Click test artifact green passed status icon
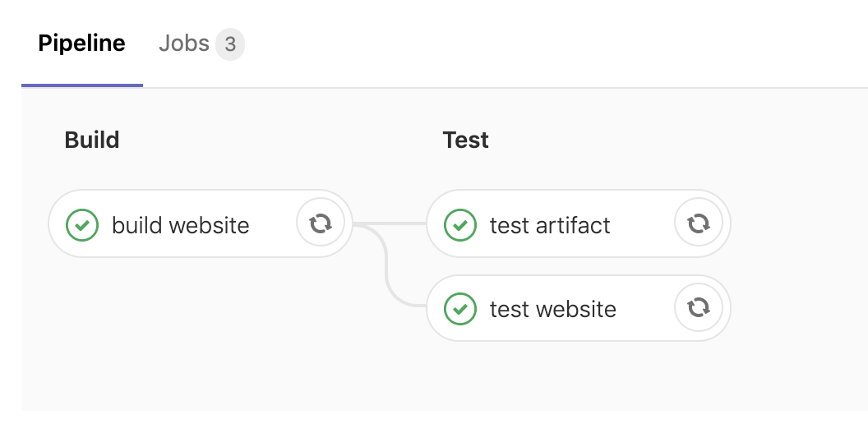Viewport: 868px width, 442px height. [x=460, y=225]
